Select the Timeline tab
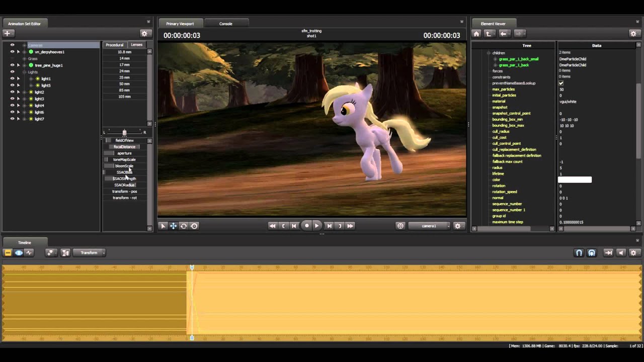The width and height of the screenshot is (644, 362). [x=25, y=242]
